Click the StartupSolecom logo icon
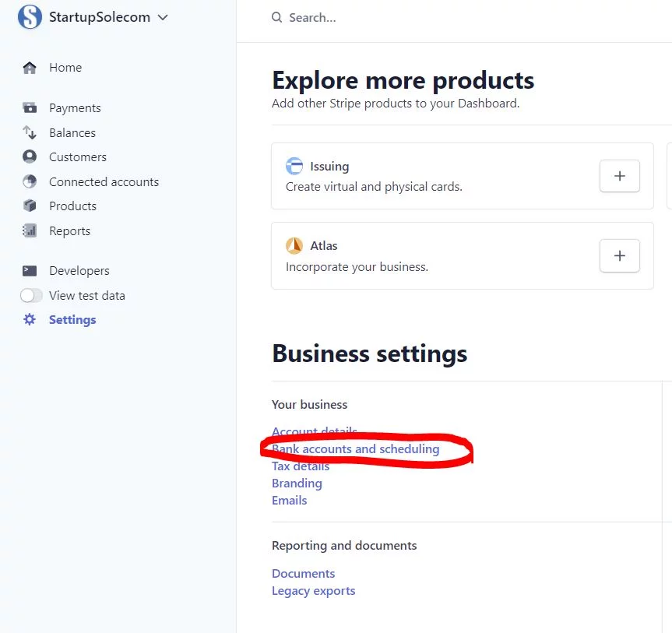The width and height of the screenshot is (672, 633). [30, 17]
